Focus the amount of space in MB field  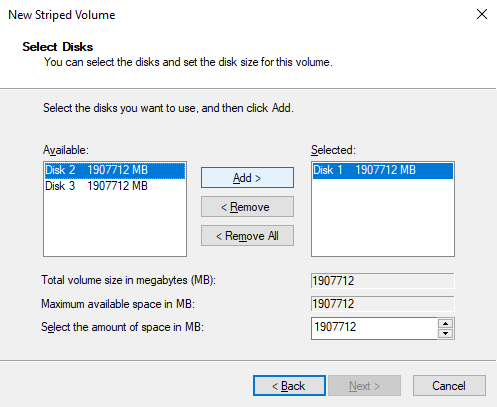374,328
